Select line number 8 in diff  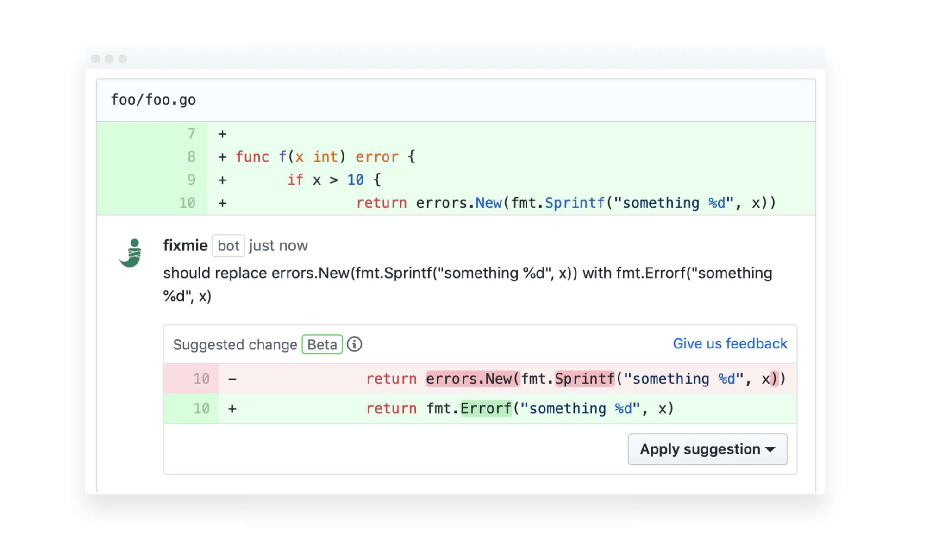tap(191, 157)
